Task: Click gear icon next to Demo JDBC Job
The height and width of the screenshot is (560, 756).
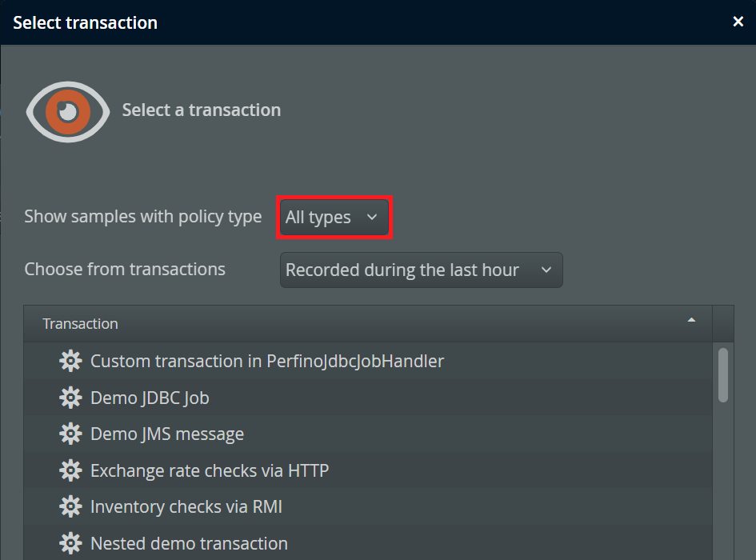Action: point(70,398)
